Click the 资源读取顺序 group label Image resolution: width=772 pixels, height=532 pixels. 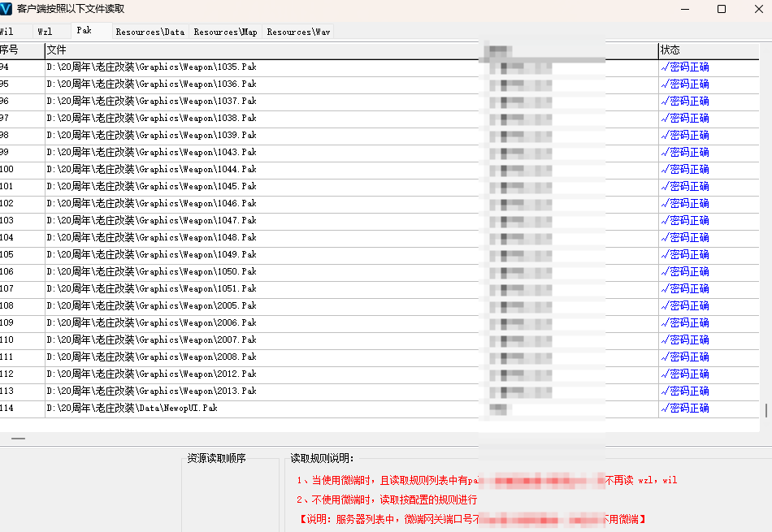(217, 458)
